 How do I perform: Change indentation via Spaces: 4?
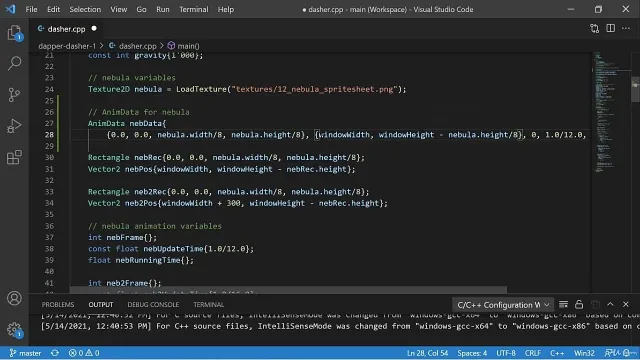click(x=472, y=353)
